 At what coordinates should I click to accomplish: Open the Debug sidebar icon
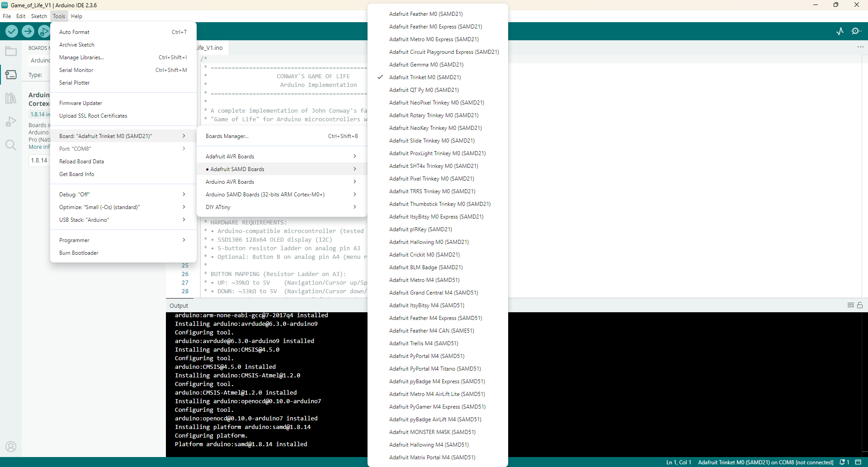pos(11,122)
